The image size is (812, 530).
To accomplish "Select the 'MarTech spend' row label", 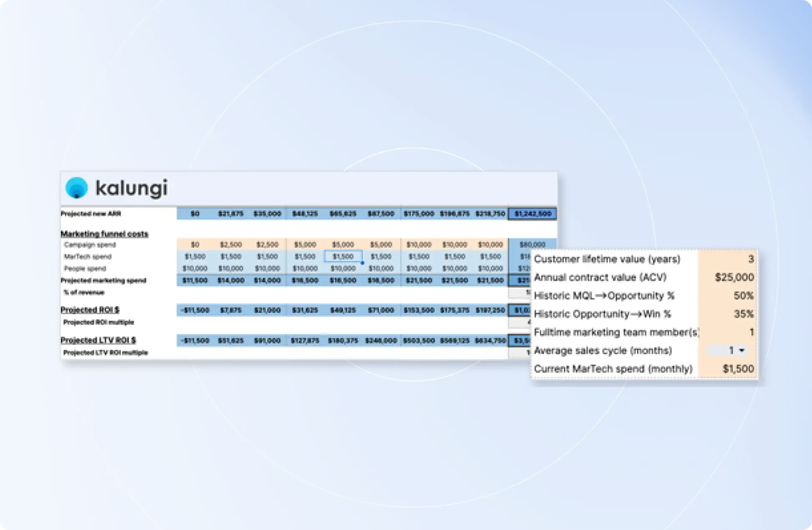I will [x=87, y=256].
